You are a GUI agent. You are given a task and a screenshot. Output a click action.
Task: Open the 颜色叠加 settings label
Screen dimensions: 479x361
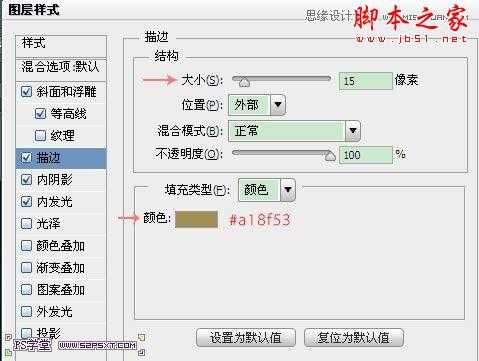pyautogui.click(x=61, y=246)
